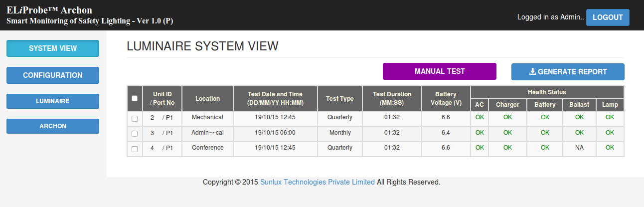Go to the CONFIGURATION section

point(53,75)
